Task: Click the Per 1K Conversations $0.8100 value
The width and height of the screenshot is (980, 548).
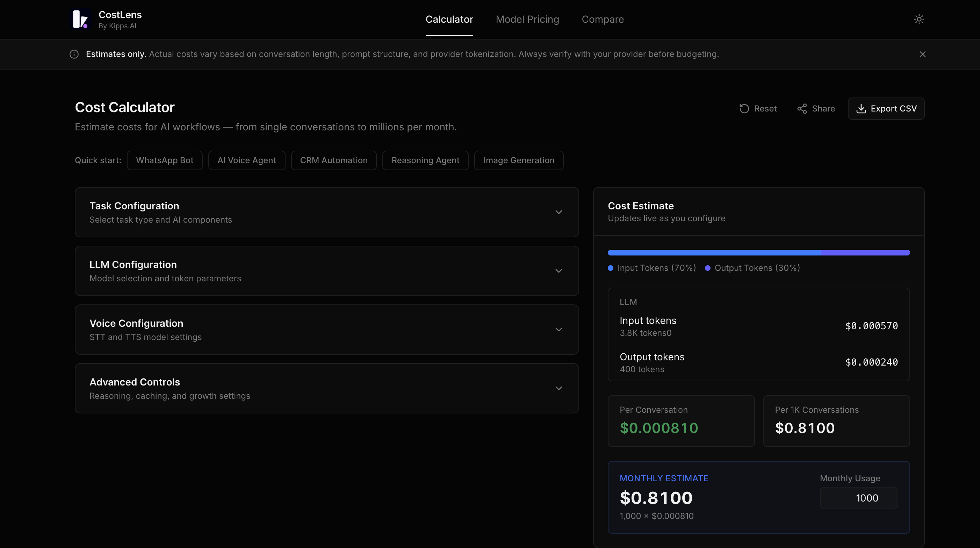Action: point(805,428)
